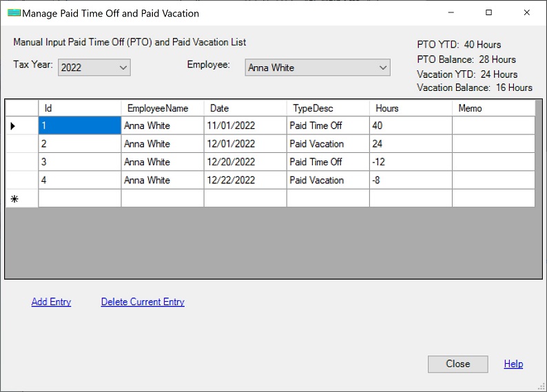Click the TypeDesc column header
Viewport: 547px width, 392px height.
[327, 108]
